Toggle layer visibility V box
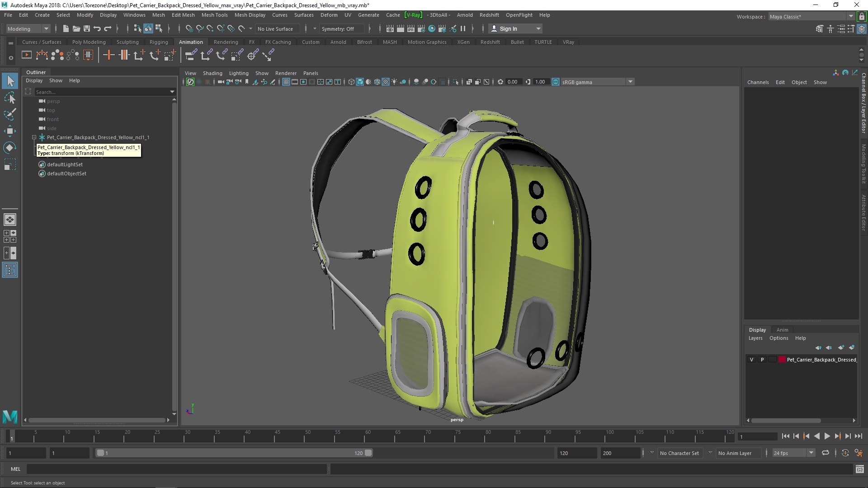 751,360
